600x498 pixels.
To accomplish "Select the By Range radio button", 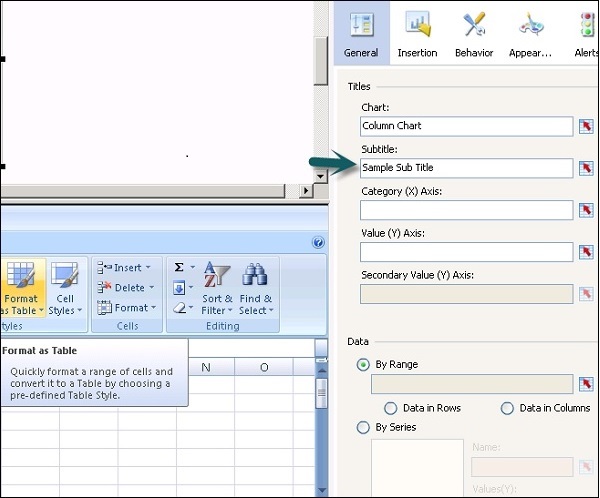I will [x=363, y=365].
